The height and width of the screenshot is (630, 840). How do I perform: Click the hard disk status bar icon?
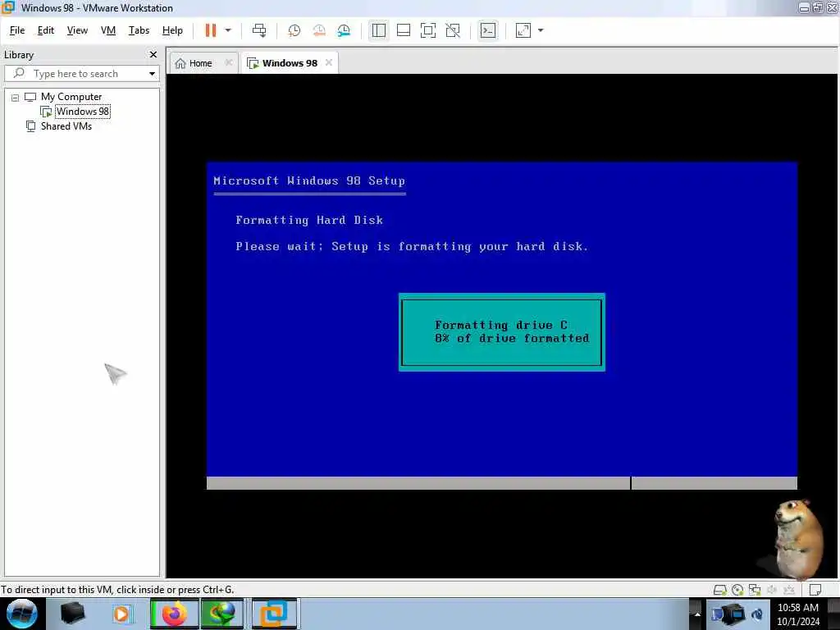tap(720, 590)
